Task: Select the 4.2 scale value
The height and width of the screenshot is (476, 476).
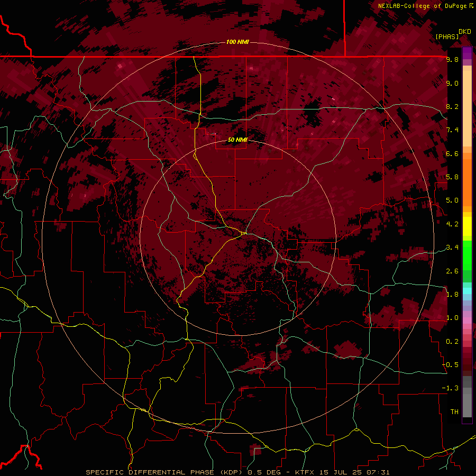Action: [x=452, y=224]
